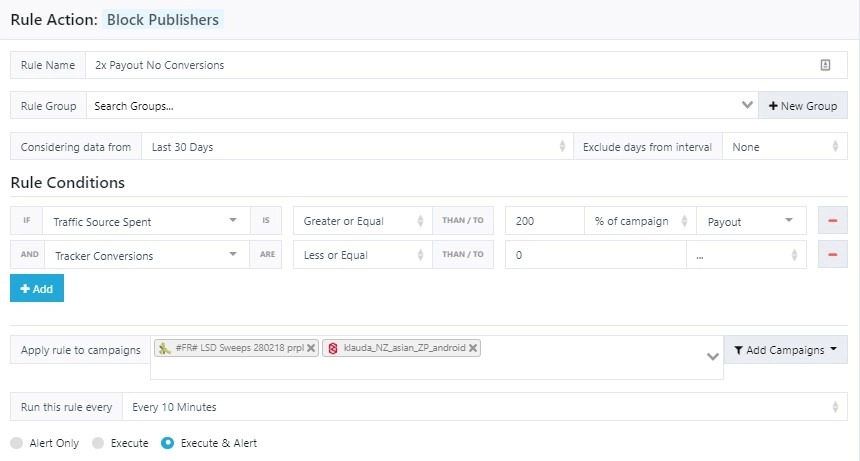Click the Rule Name field's contact-card icon
The image size is (860, 461).
(x=825, y=65)
